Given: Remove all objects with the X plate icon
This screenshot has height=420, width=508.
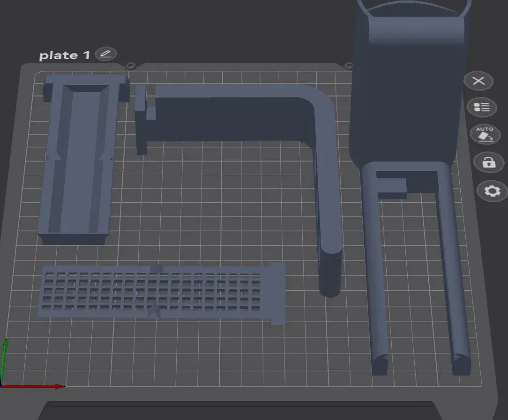Looking at the screenshot, I should (x=478, y=81).
